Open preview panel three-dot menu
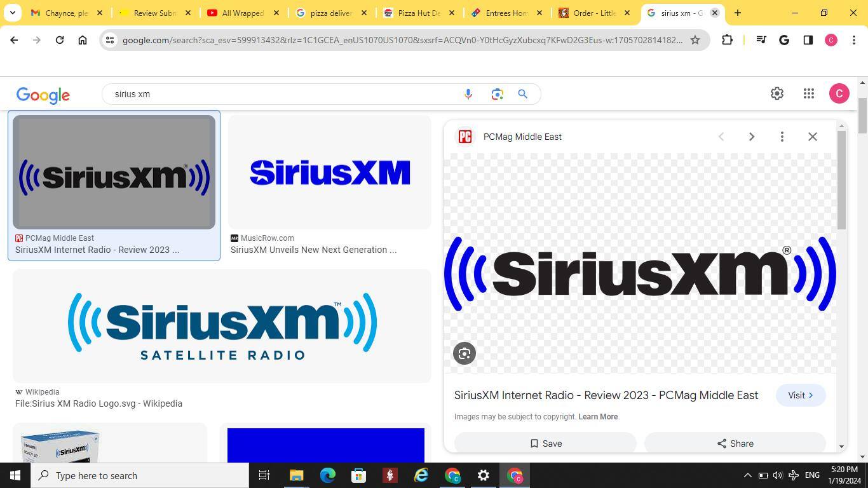This screenshot has height=488, width=868. coord(782,137)
